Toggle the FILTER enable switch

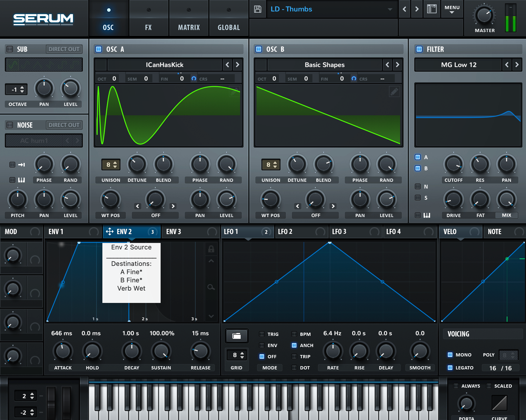tap(420, 49)
